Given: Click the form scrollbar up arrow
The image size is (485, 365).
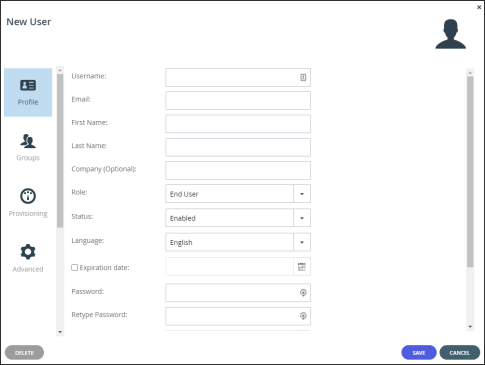Looking at the screenshot, I should point(470,73).
